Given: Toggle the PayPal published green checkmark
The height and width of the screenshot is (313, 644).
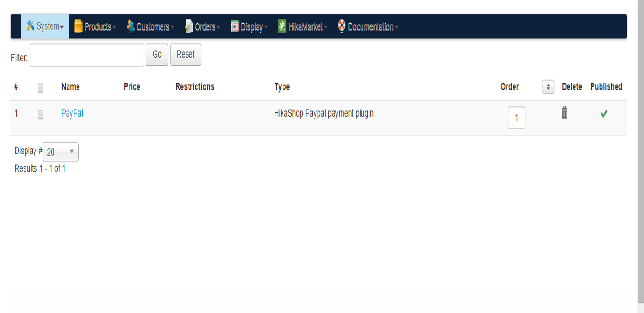Looking at the screenshot, I should 604,114.
